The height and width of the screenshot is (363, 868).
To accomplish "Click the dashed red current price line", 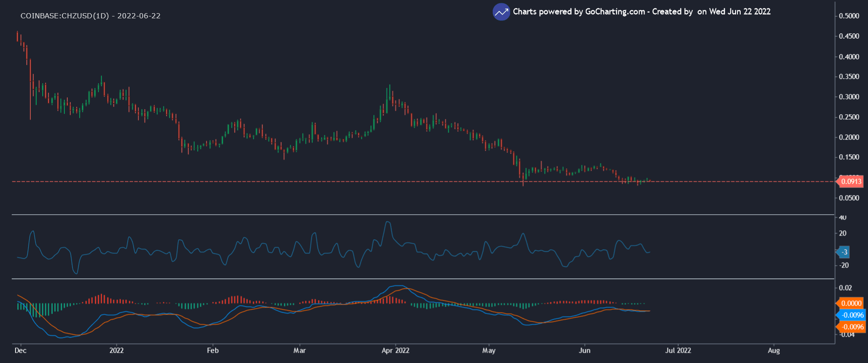I will pyautogui.click(x=282, y=181).
